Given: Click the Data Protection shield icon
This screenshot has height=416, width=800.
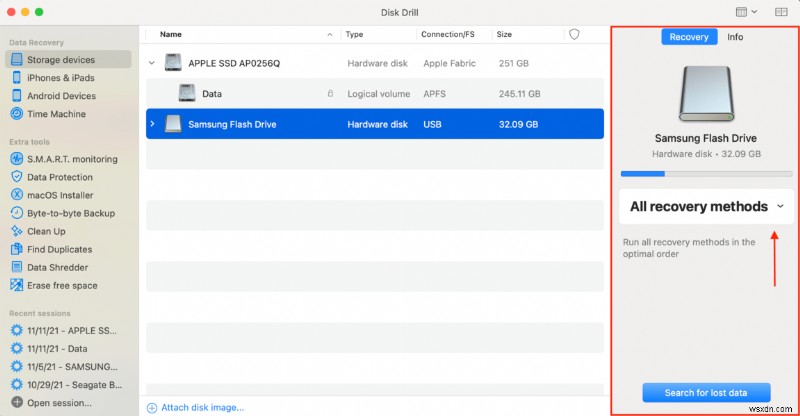Looking at the screenshot, I should tap(17, 177).
